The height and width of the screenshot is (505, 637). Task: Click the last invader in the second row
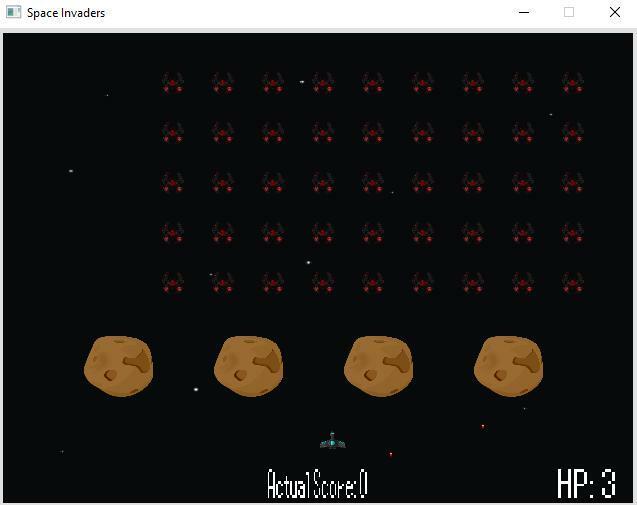pos(573,132)
